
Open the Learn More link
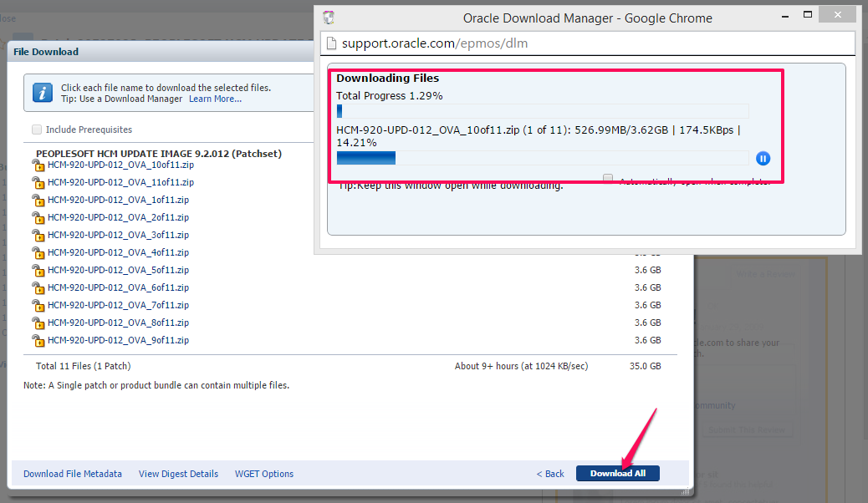[x=215, y=99]
